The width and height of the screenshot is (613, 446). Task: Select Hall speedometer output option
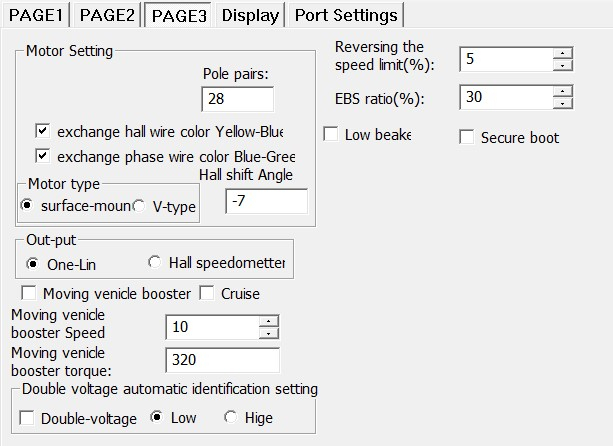click(154, 263)
